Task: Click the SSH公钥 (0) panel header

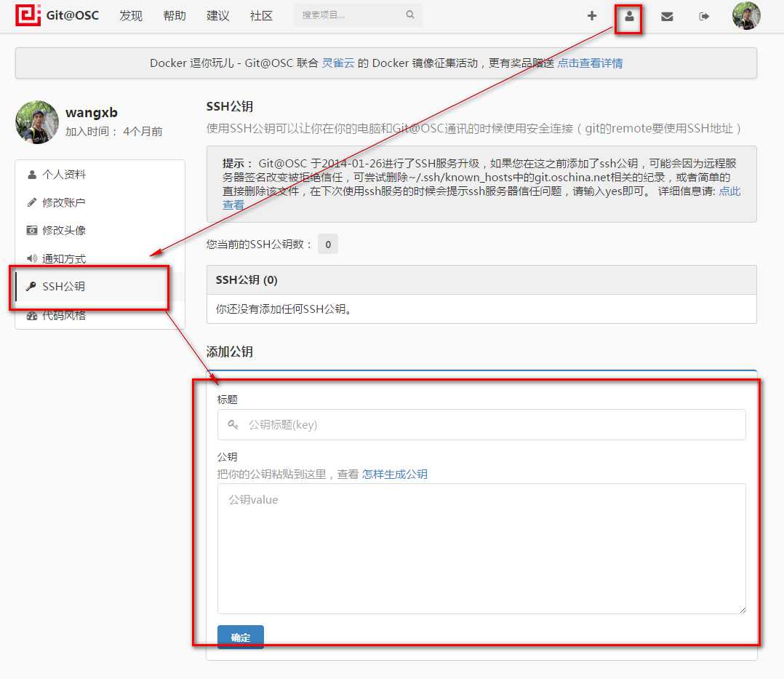Action: point(481,279)
